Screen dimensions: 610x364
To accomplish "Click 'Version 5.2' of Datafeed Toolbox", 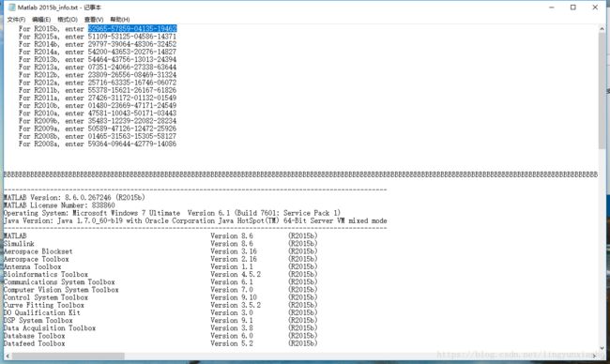I will coord(232,343).
